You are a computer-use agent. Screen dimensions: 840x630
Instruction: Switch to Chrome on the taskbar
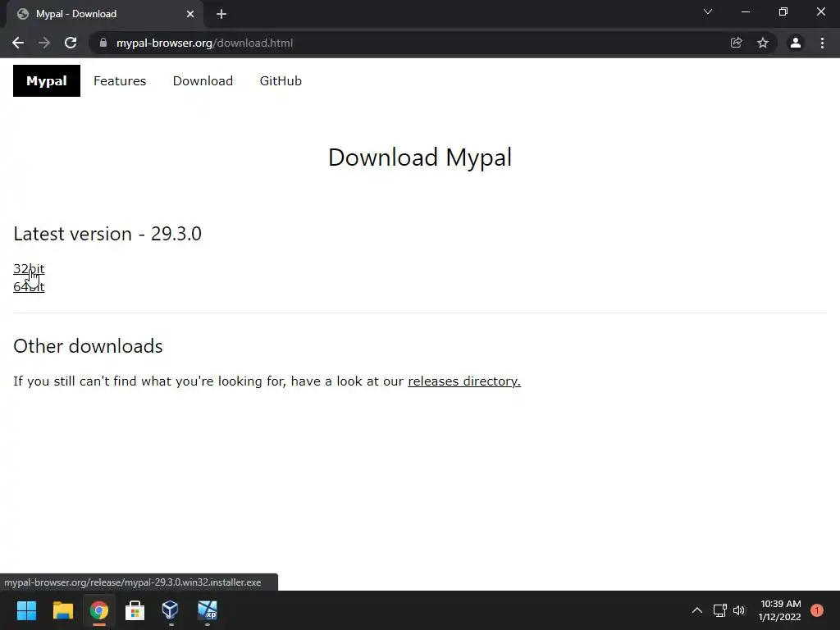(99, 610)
